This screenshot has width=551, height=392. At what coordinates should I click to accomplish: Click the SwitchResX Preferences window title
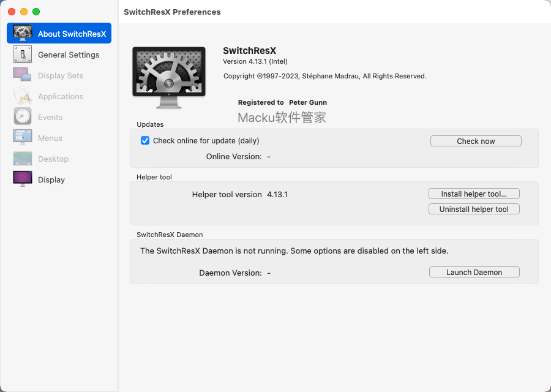(172, 12)
